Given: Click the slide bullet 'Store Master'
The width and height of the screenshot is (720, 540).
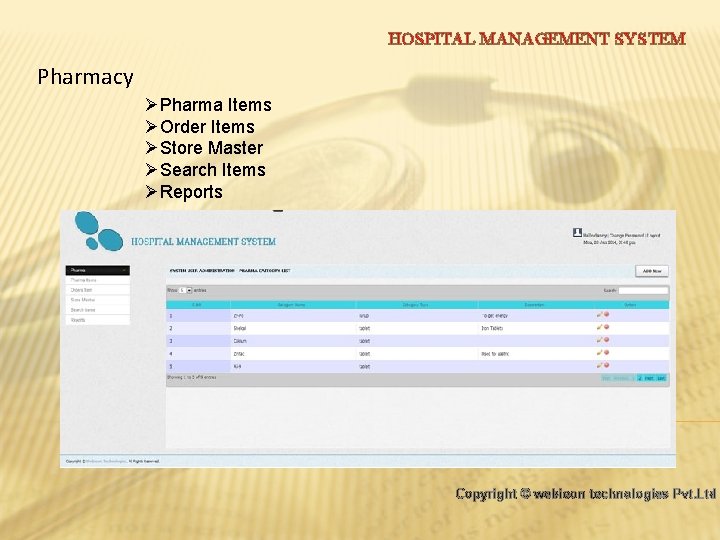Looking at the screenshot, I should [x=211, y=148].
